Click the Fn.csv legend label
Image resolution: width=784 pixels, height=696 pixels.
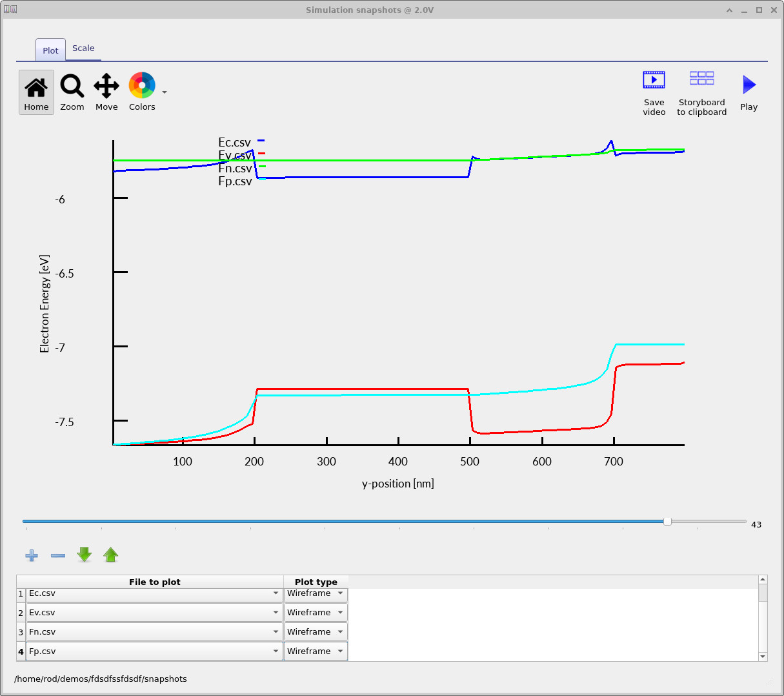(x=235, y=169)
